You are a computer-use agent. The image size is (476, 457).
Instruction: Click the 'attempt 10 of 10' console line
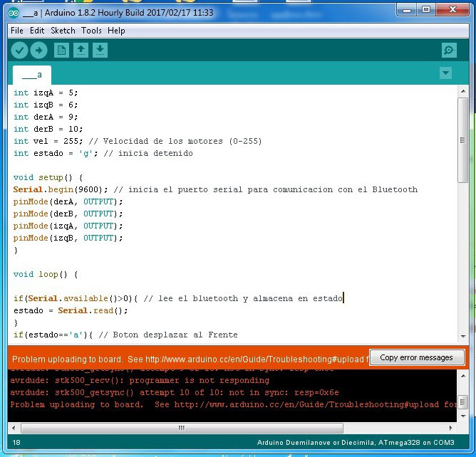coord(175,392)
